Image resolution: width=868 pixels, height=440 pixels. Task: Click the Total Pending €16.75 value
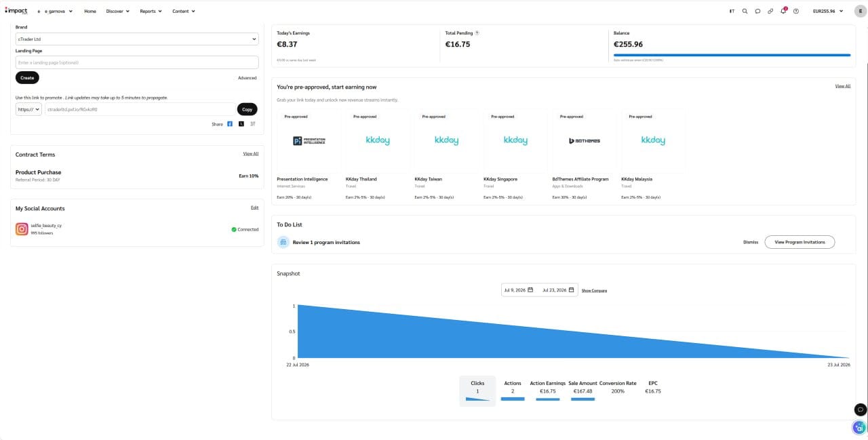458,44
